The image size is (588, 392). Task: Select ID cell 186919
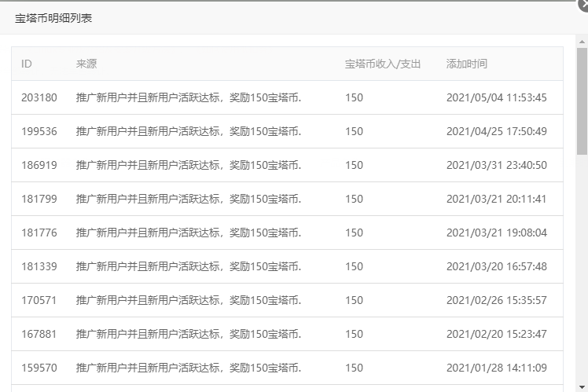coord(39,165)
